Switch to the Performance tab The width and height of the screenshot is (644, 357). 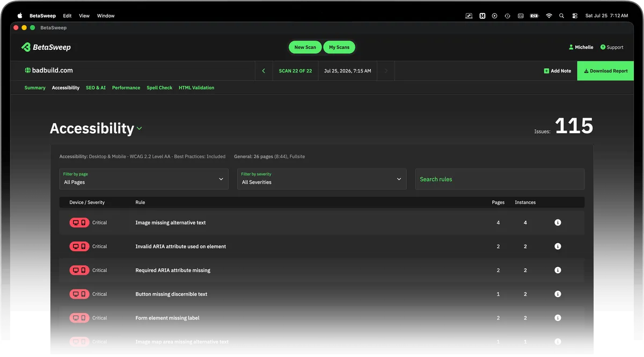click(126, 88)
